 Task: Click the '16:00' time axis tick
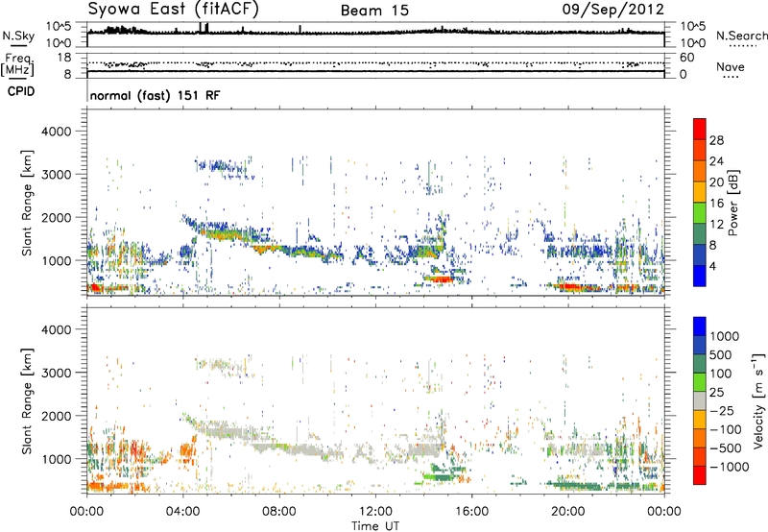coord(471,512)
